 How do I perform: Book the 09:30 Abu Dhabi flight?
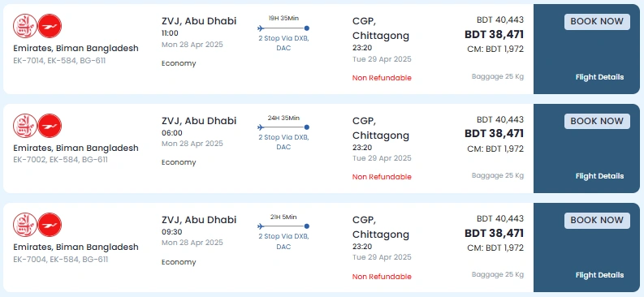point(597,220)
